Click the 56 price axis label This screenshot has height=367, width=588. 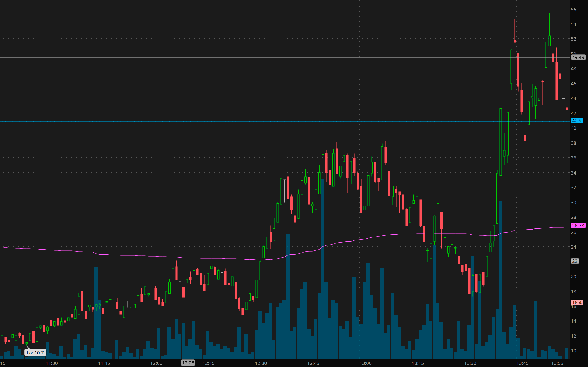tap(573, 10)
